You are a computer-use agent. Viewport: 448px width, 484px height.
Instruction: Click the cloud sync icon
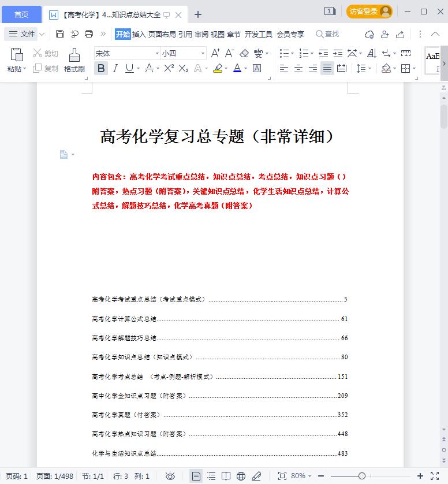tap(369, 34)
